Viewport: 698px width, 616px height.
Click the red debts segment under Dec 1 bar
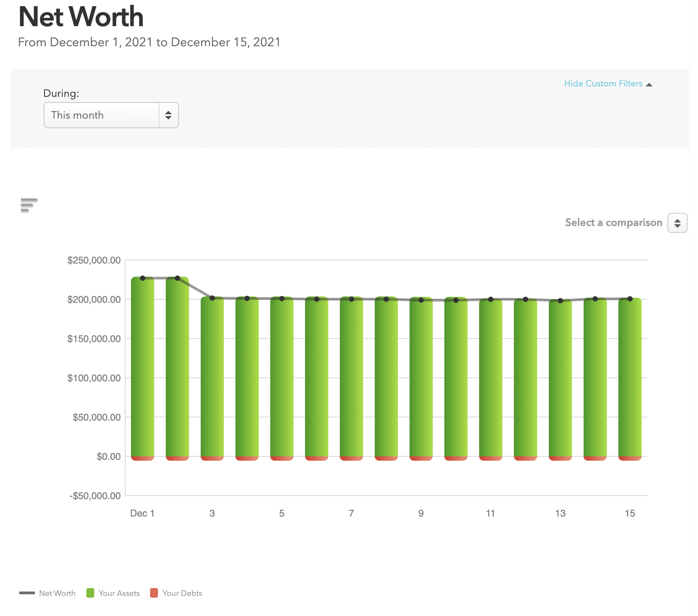(143, 458)
